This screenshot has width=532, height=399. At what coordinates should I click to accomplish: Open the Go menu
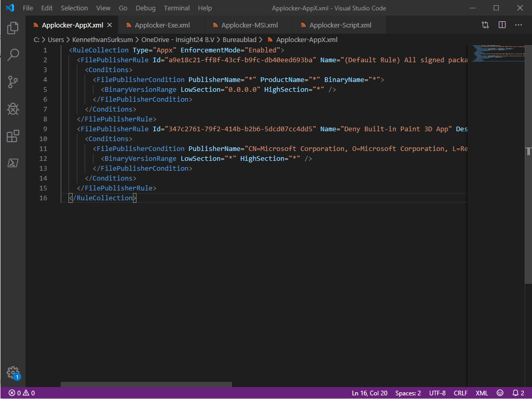tap(123, 8)
